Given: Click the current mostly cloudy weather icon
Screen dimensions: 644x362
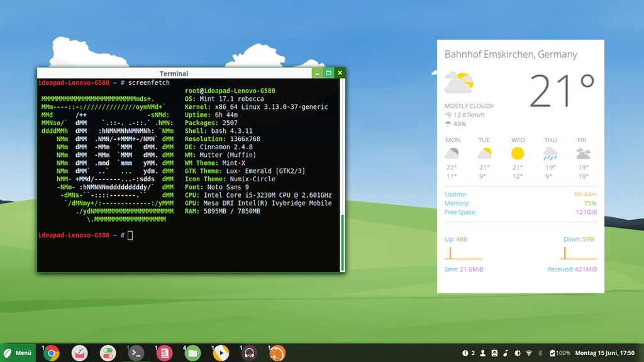Looking at the screenshot, I should coord(458,82).
